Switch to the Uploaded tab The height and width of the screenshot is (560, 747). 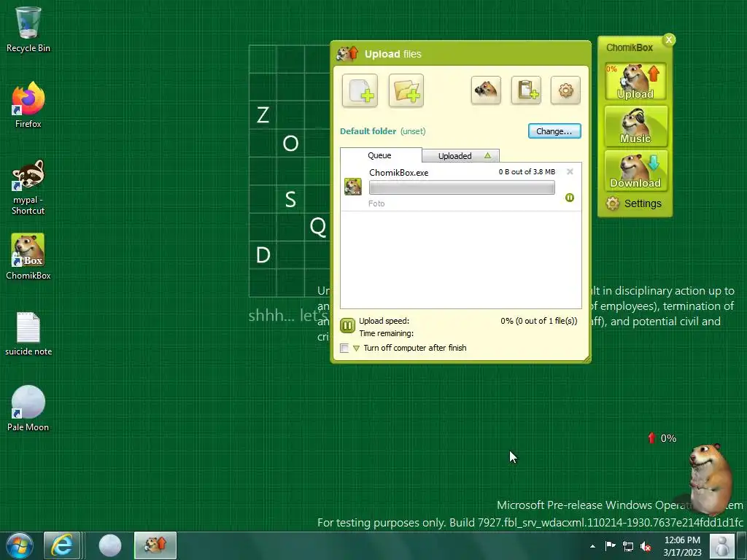pos(460,156)
